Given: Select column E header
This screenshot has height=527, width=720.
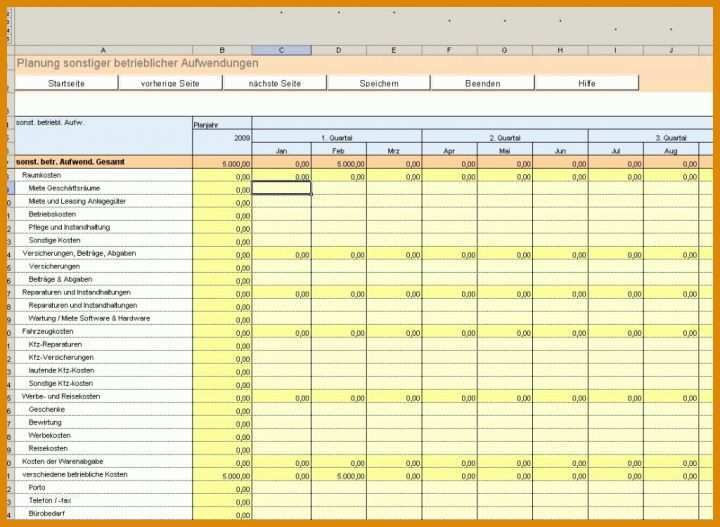Looking at the screenshot, I should tap(394, 50).
